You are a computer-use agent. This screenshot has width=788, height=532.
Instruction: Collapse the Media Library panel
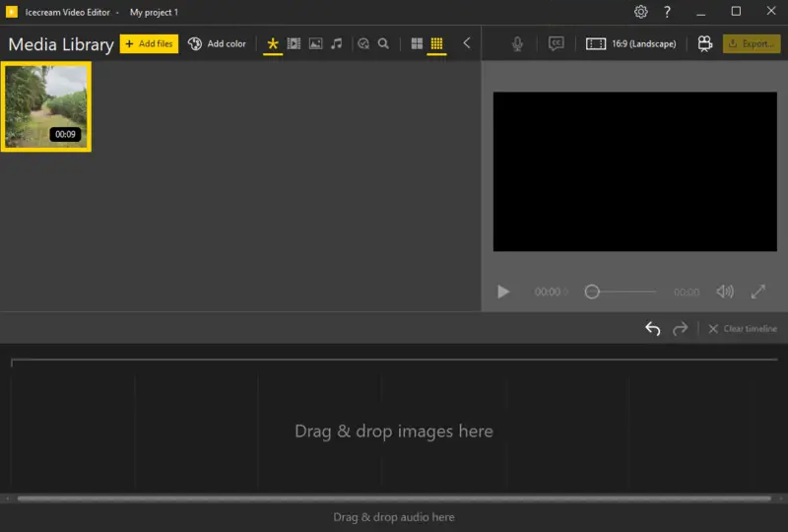[x=467, y=44]
